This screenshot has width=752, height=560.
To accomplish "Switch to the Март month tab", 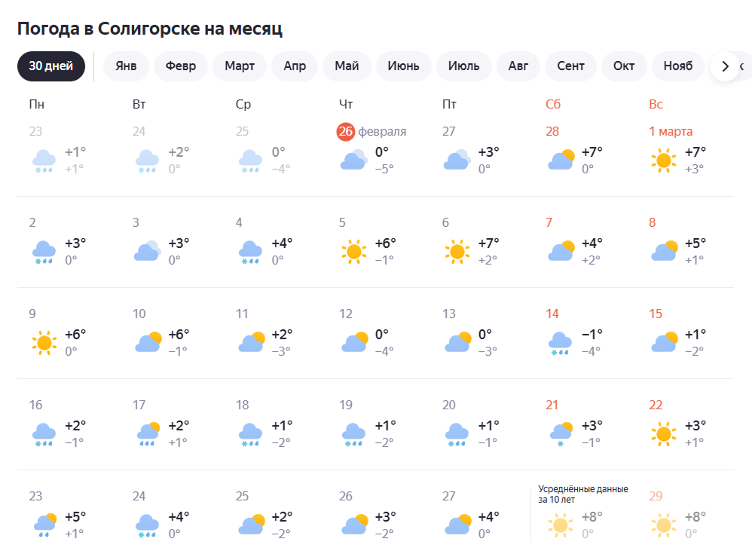I will (x=240, y=66).
